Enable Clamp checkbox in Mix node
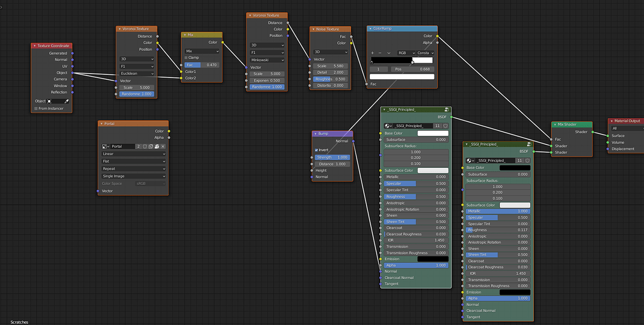This screenshot has height=325, width=644. (186, 58)
